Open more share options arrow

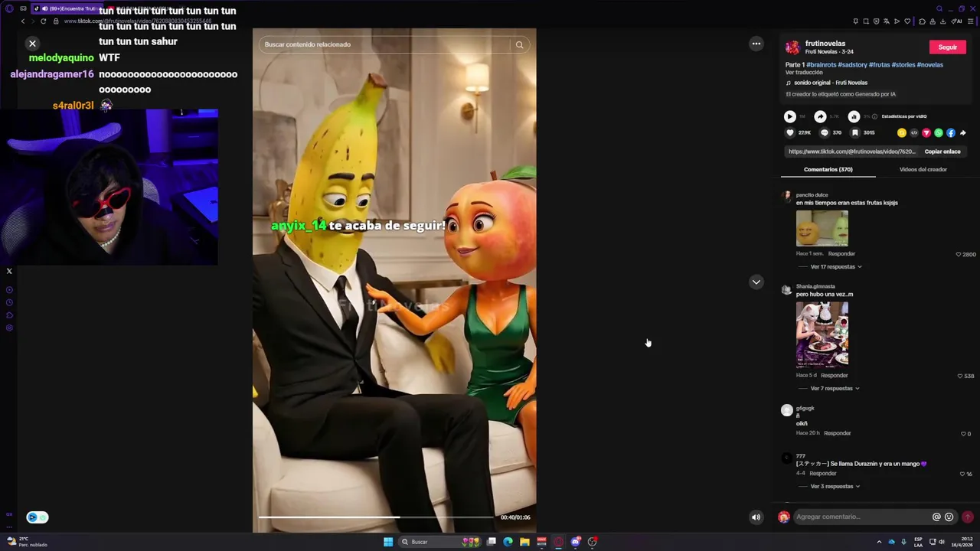pos(962,133)
